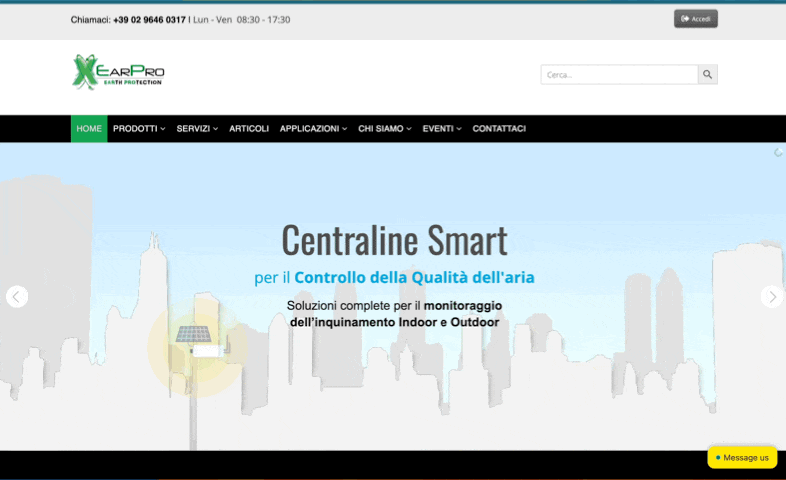Viewport: 786px width, 480px height.
Task: Open the Message us chat widget
Action: pyautogui.click(x=742, y=457)
